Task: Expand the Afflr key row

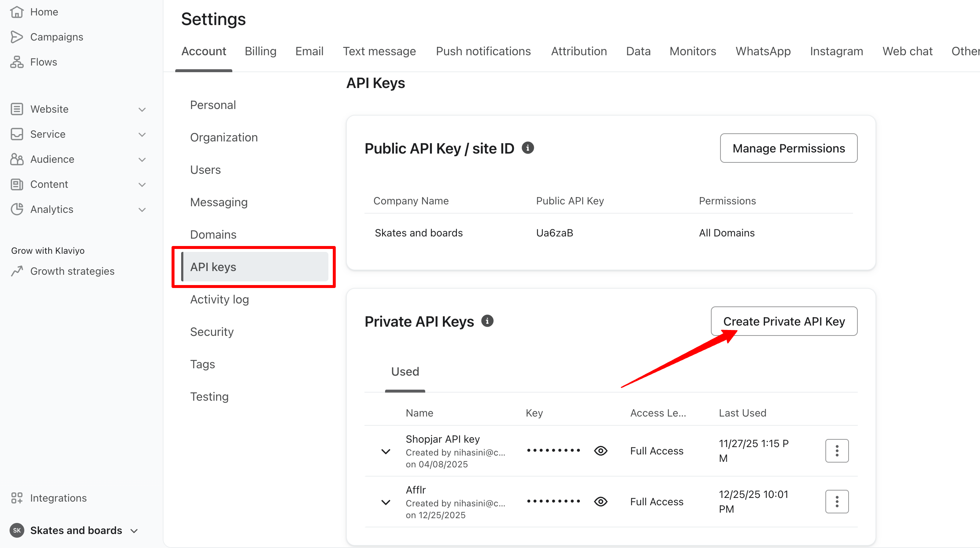Action: 386,502
